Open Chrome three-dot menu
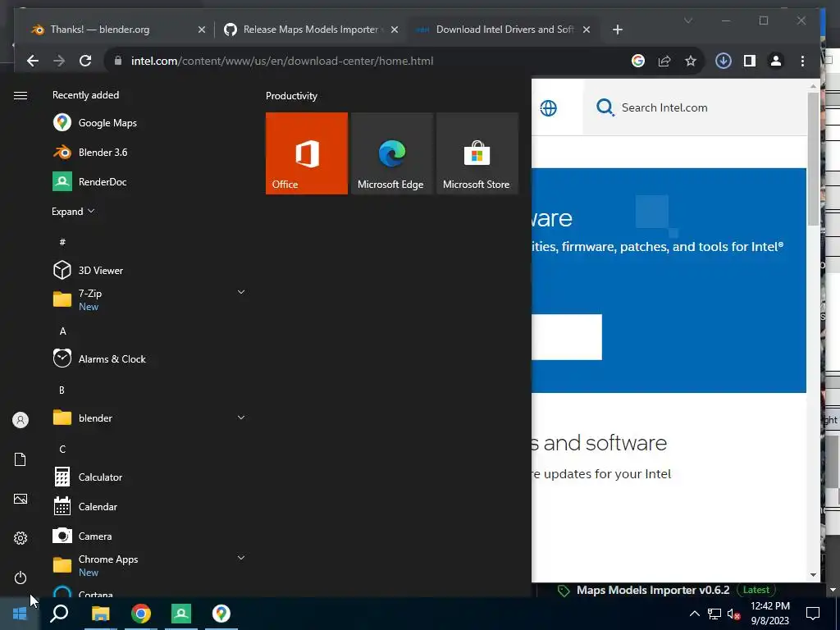The height and width of the screenshot is (630, 840). coord(802,61)
